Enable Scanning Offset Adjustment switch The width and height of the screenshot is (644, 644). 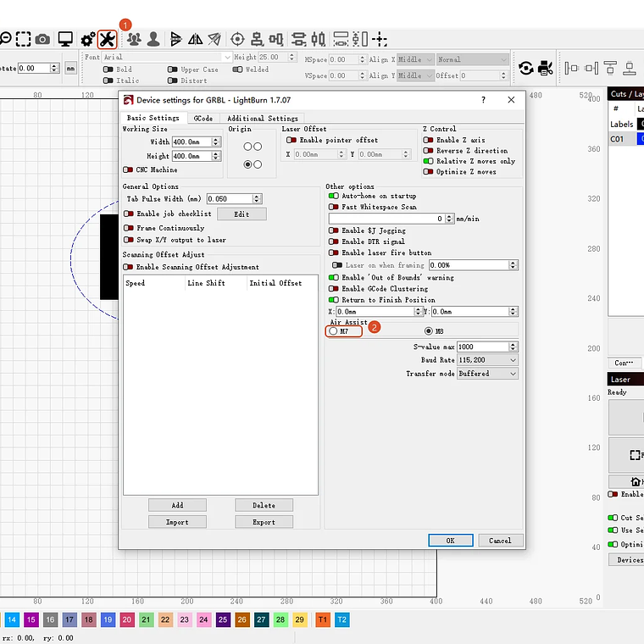pyautogui.click(x=129, y=267)
